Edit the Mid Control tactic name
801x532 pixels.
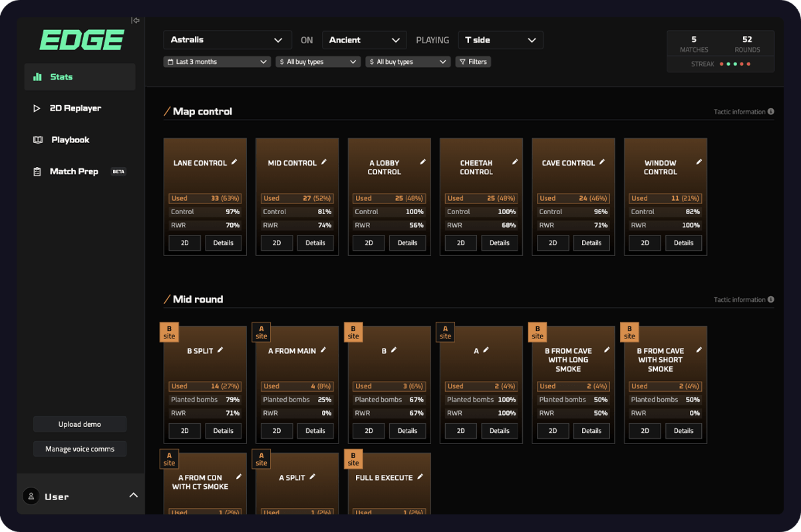(324, 162)
